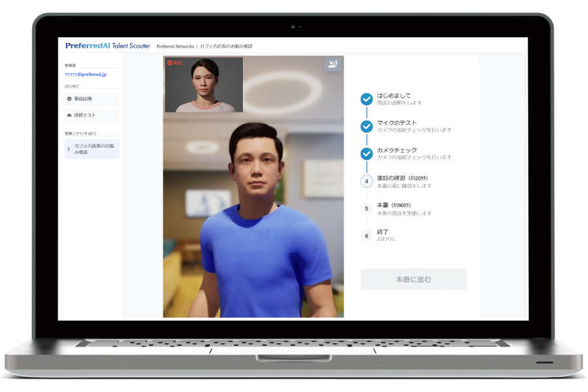588x392 pixels.
Task: Click the Preferred Networks header text
Action: click(x=174, y=46)
